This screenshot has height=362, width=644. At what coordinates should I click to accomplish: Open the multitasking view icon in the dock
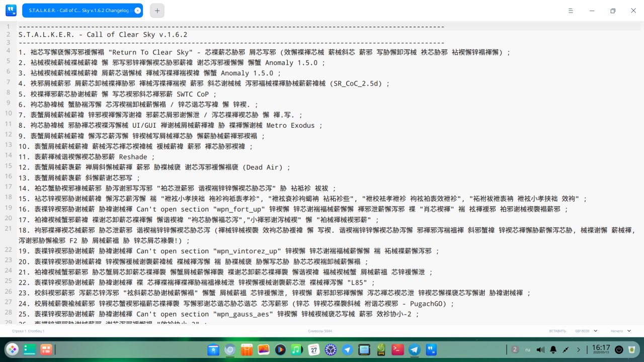[29, 349]
